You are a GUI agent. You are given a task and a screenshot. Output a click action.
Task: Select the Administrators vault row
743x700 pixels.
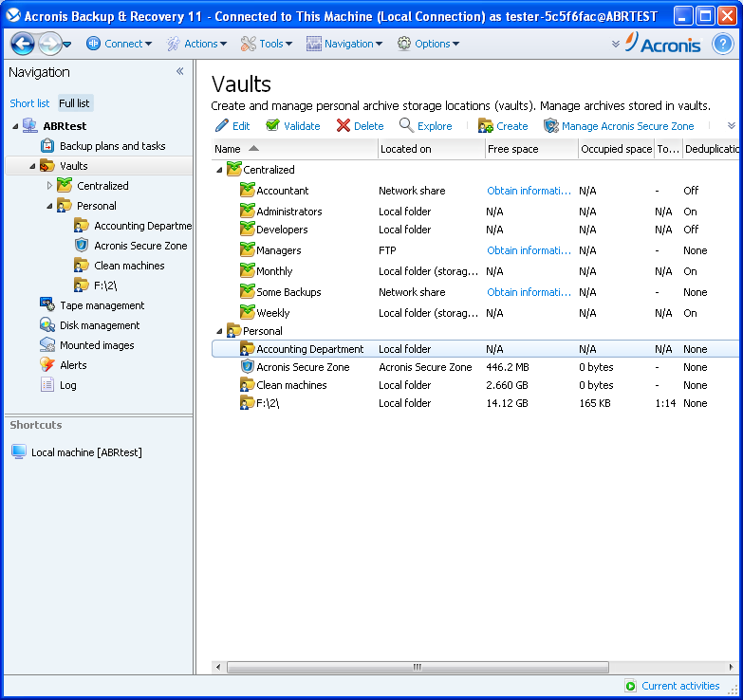(x=475, y=212)
